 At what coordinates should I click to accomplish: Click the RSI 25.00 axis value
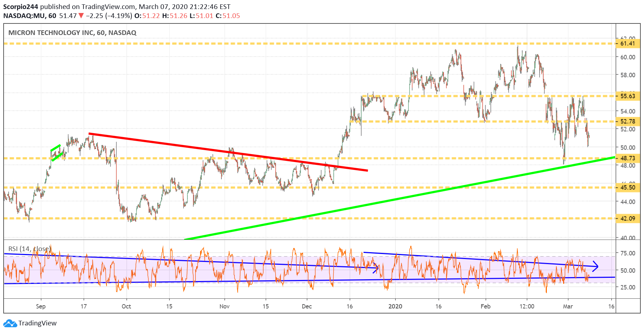tap(628, 287)
